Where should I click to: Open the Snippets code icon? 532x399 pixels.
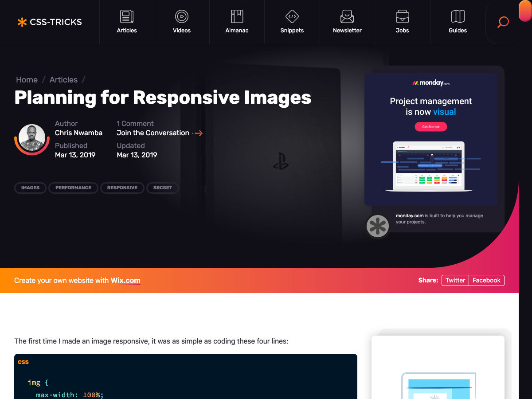coord(292,17)
